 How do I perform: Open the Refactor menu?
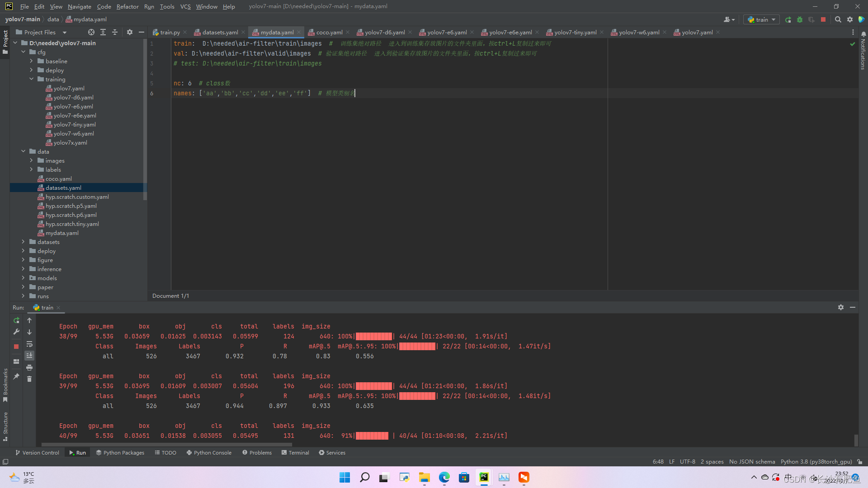click(127, 6)
